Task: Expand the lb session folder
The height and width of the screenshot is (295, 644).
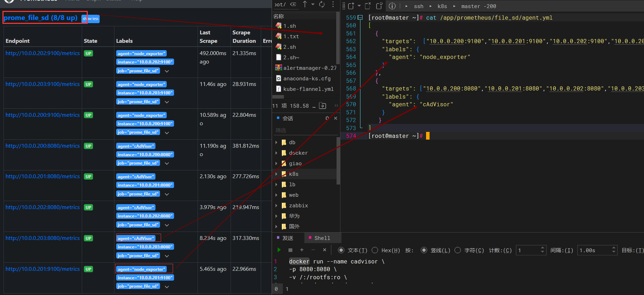Action: tap(276, 185)
